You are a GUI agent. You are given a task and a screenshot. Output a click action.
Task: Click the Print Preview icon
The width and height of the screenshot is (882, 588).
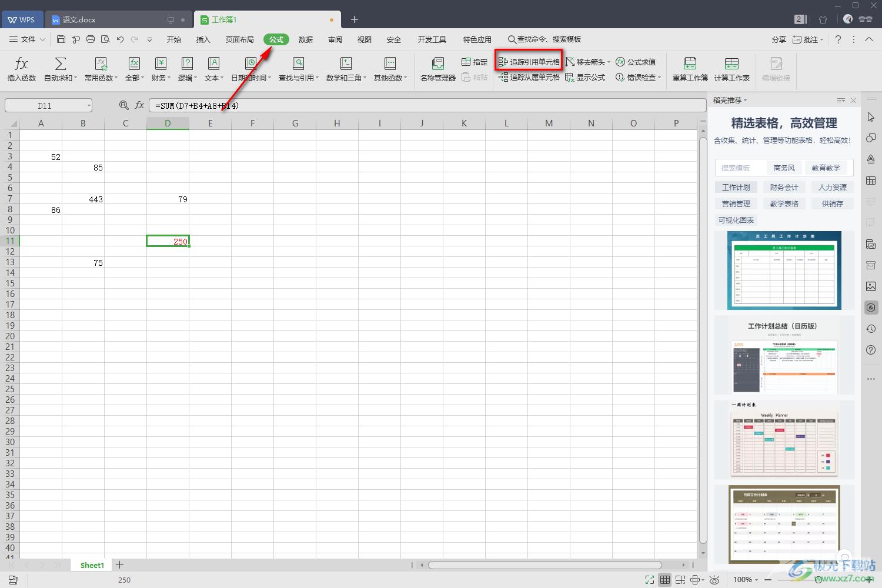click(105, 39)
